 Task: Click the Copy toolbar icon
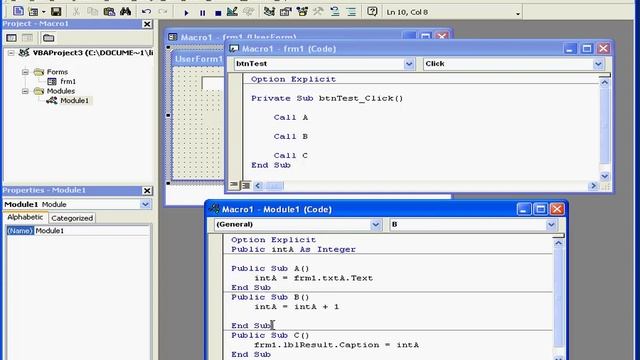tap(93, 12)
